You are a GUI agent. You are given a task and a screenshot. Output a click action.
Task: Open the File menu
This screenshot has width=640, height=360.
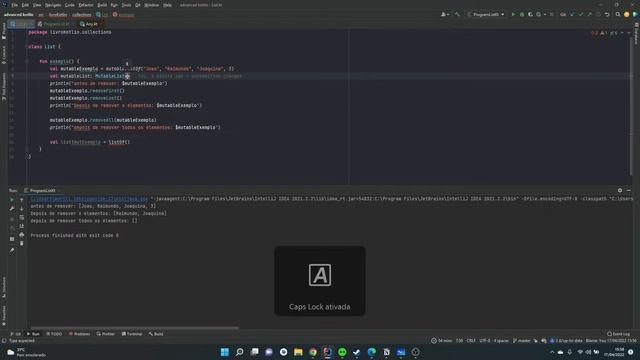[x=15, y=5]
